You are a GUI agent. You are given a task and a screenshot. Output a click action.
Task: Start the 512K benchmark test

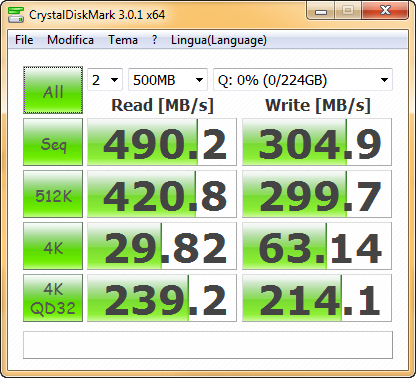coord(53,194)
